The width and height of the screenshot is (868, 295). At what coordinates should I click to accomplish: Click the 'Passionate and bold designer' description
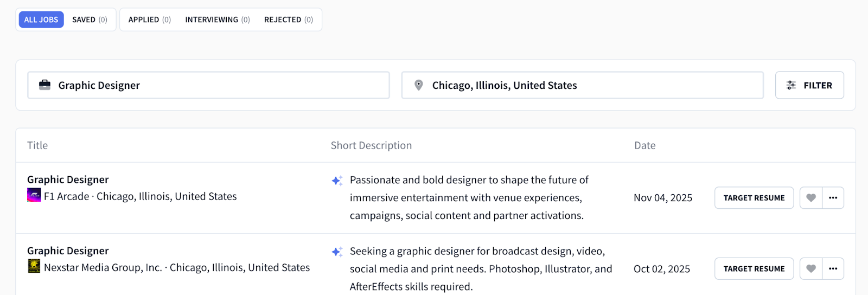469,198
